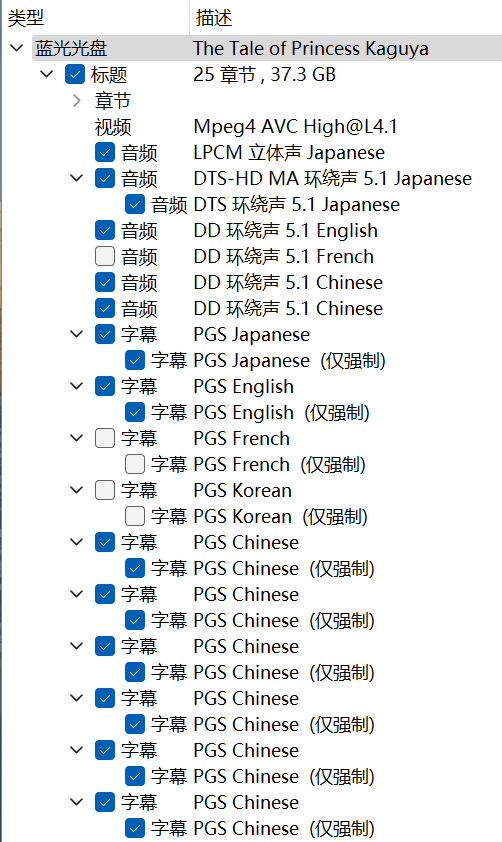Uncheck the full PGS English subtitle checkbox

click(x=105, y=386)
